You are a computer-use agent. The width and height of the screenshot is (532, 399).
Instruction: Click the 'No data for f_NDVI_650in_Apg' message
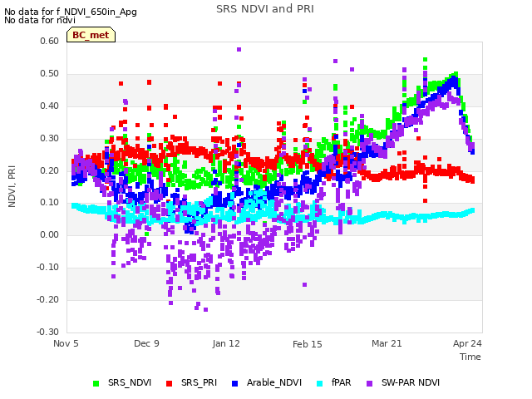pyautogui.click(x=71, y=12)
